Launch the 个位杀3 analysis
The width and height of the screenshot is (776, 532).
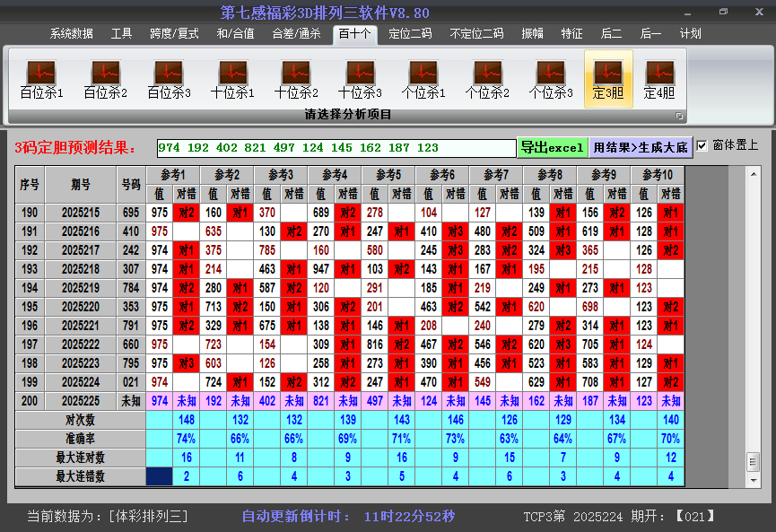click(x=551, y=80)
